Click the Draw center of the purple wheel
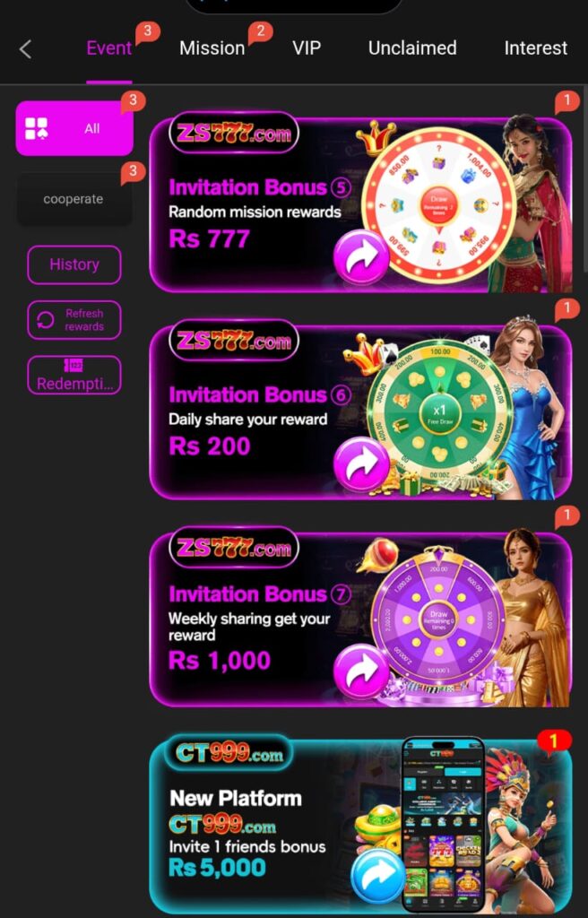Image resolution: width=588 pixels, height=918 pixels. coord(438,620)
